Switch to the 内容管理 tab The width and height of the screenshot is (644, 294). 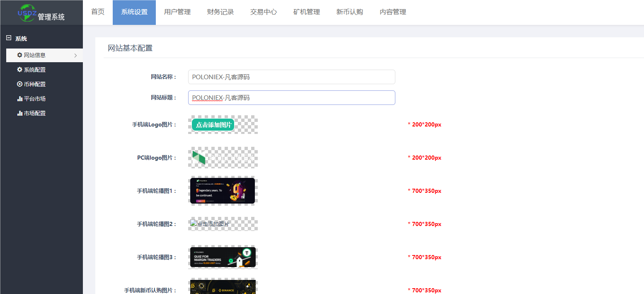click(x=392, y=12)
